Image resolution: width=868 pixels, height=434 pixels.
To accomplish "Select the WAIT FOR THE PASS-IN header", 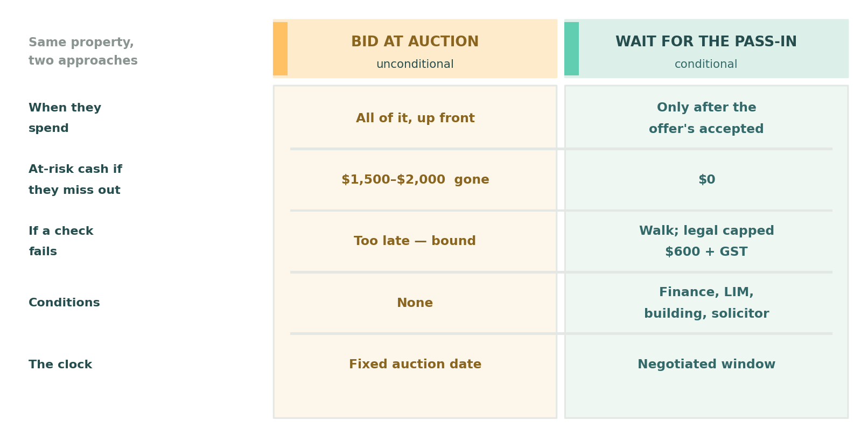I will point(706,42).
